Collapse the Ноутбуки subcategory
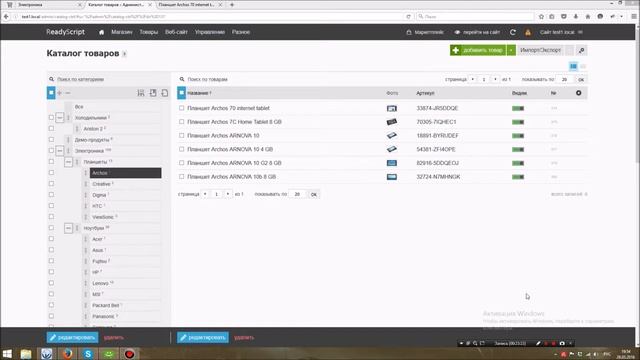 tap(68, 228)
